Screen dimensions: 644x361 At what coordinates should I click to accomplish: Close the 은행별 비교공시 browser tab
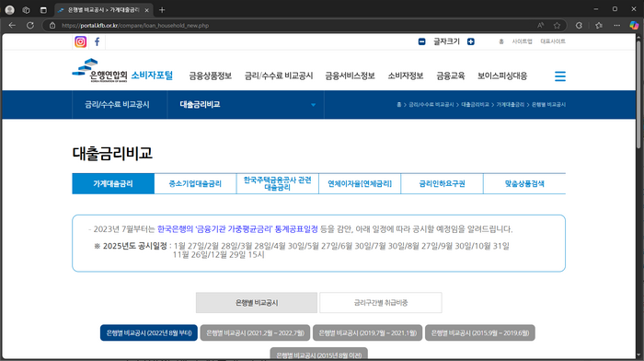146,10
